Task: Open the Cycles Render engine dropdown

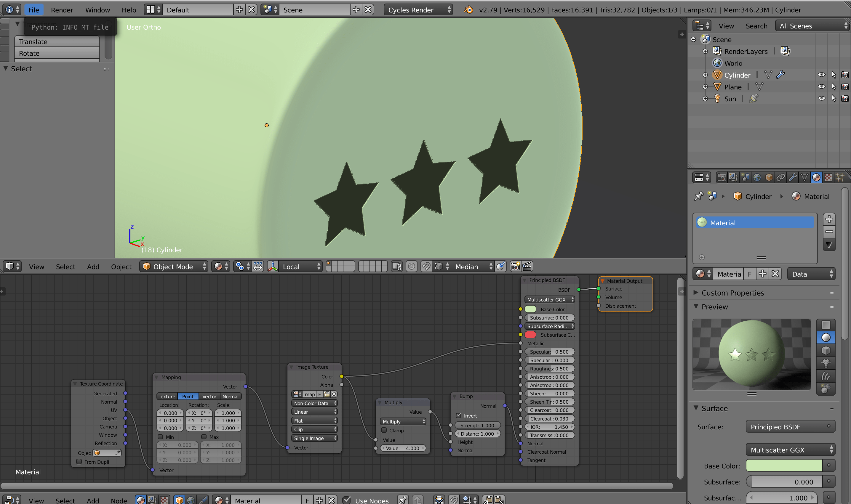Action: pyautogui.click(x=418, y=10)
